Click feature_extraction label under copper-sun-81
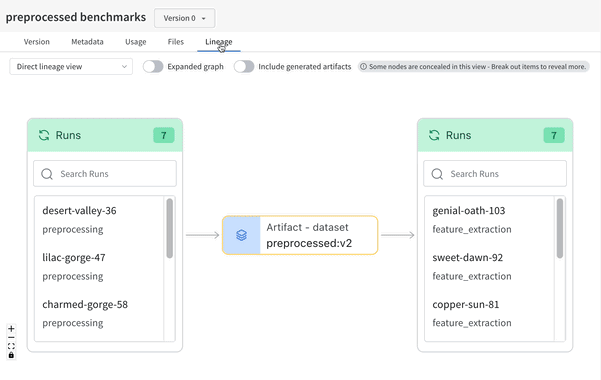 [472, 323]
